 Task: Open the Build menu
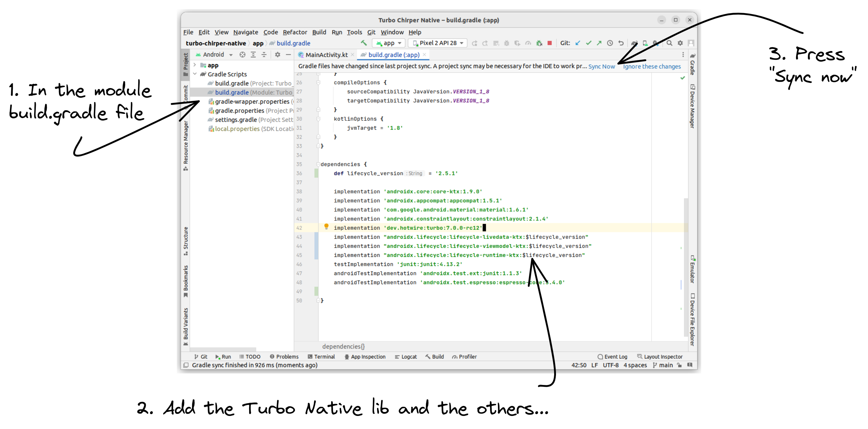click(319, 32)
